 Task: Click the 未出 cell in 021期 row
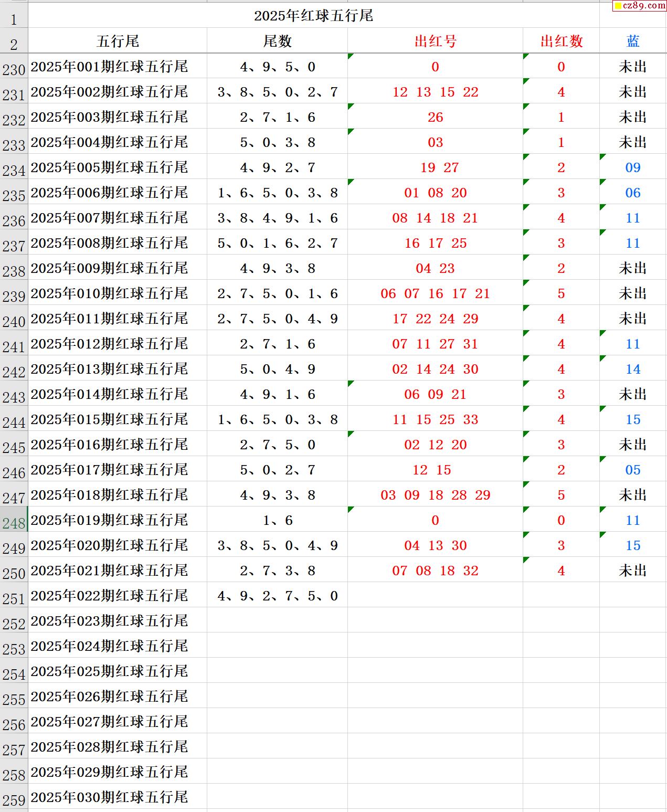click(x=632, y=571)
